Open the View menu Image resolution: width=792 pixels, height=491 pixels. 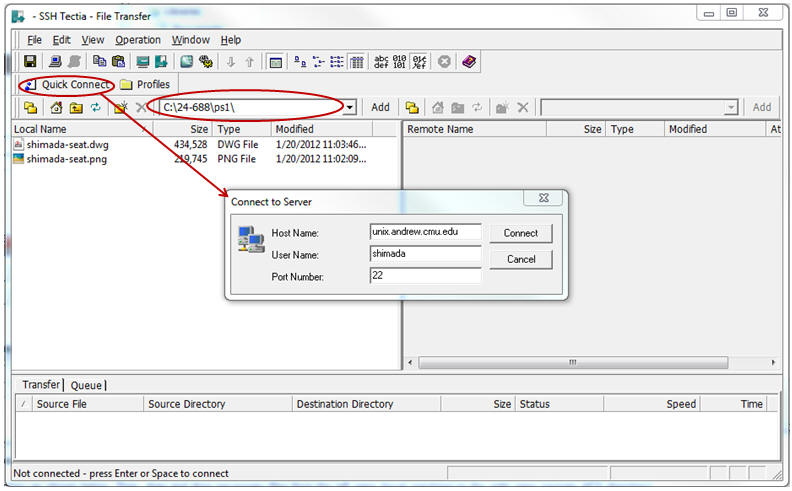tap(93, 40)
